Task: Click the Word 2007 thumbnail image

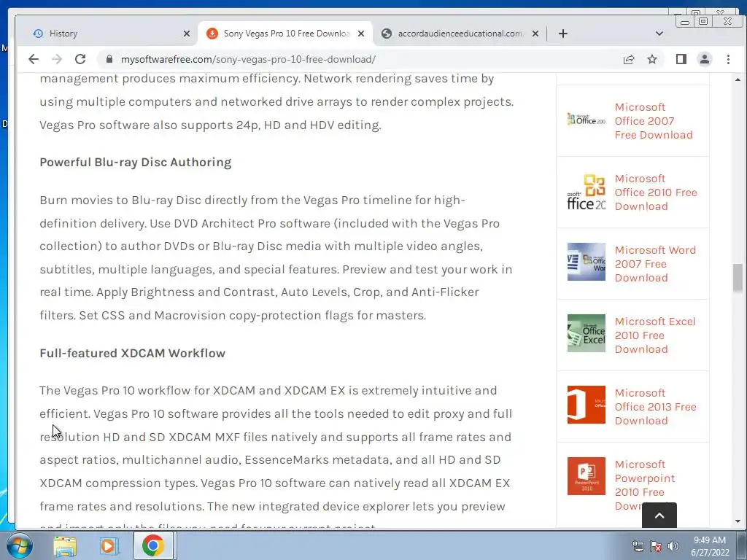Action: [587, 262]
